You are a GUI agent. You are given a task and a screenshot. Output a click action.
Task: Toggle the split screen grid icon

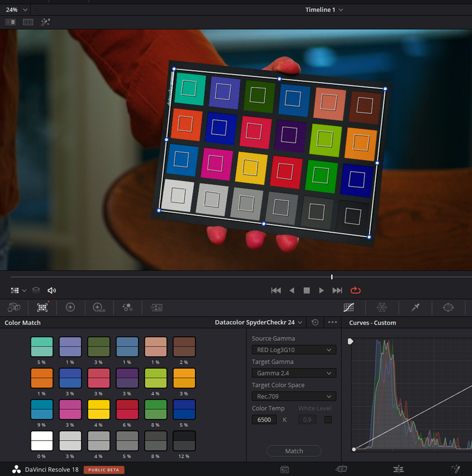pos(28,22)
